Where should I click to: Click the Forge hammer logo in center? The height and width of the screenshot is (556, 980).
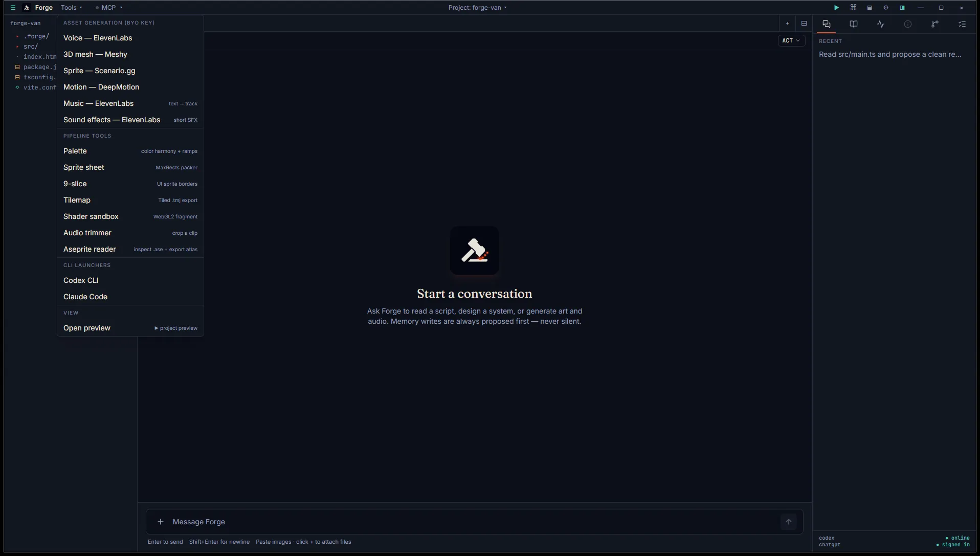pyautogui.click(x=475, y=251)
